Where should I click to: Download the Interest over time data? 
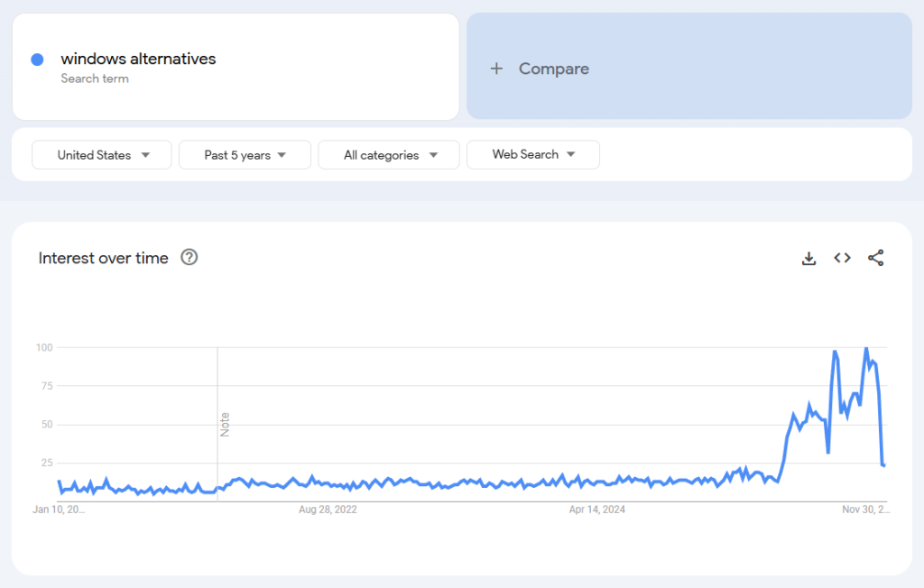pyautogui.click(x=808, y=259)
